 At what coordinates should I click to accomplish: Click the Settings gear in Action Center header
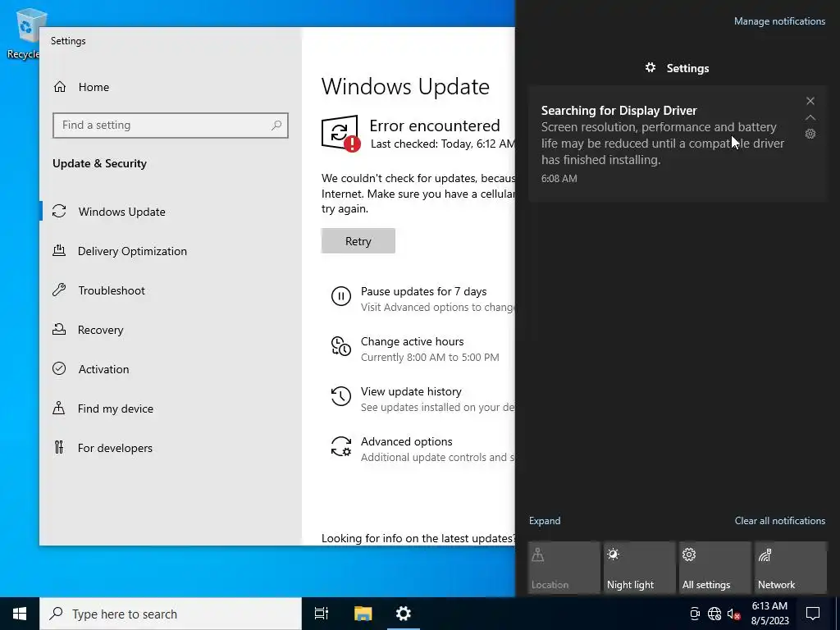pyautogui.click(x=651, y=67)
